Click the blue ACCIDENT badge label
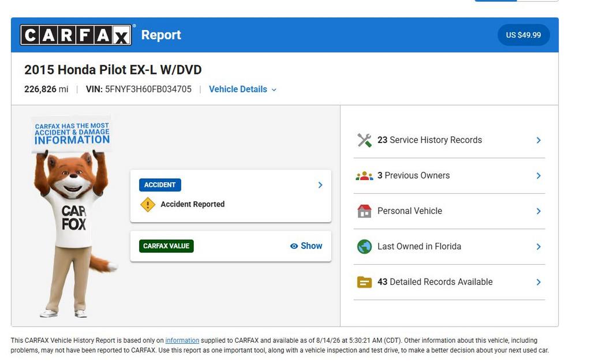This screenshot has width=591, height=364. click(x=160, y=185)
